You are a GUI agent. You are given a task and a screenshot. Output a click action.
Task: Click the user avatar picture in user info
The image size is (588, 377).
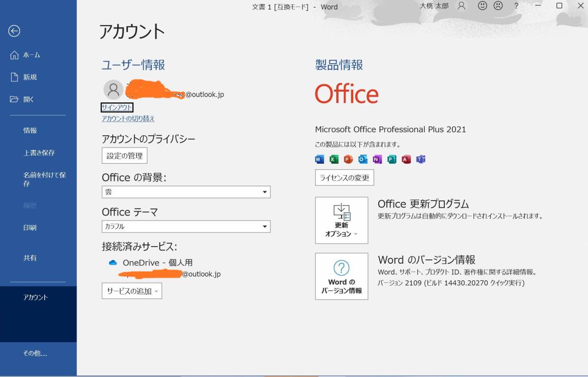113,89
